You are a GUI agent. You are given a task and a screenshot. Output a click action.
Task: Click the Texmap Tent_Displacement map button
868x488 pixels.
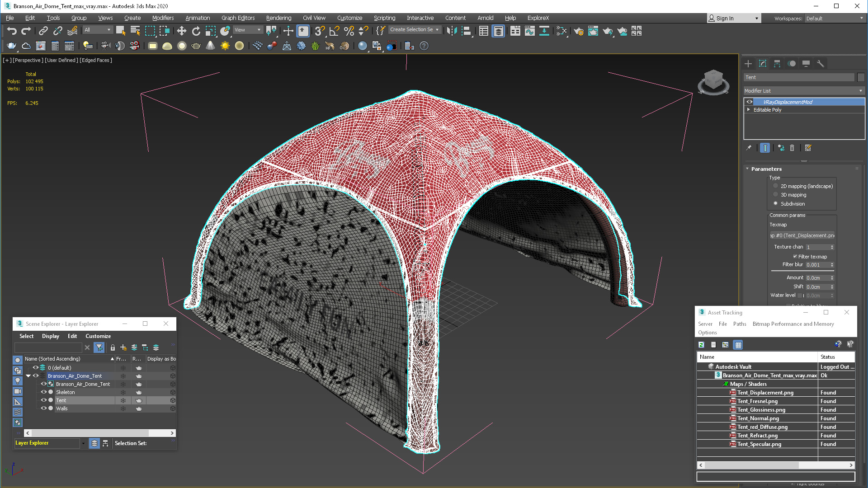(x=802, y=235)
